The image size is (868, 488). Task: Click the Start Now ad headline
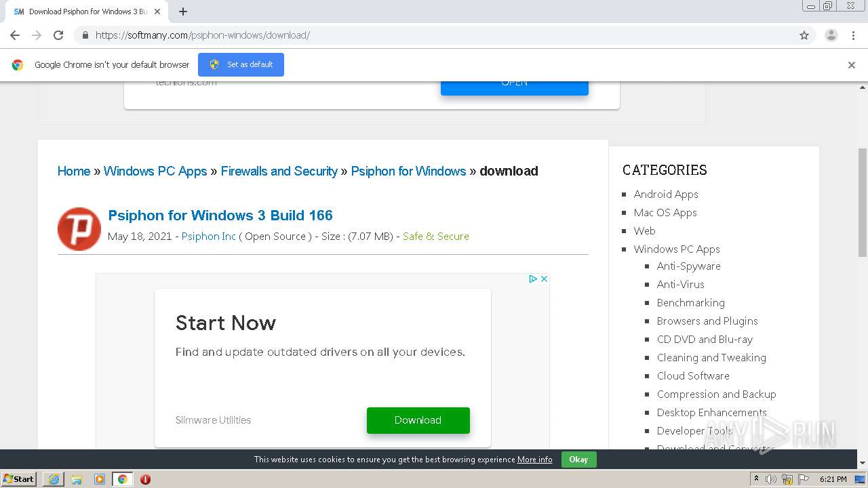coord(226,323)
